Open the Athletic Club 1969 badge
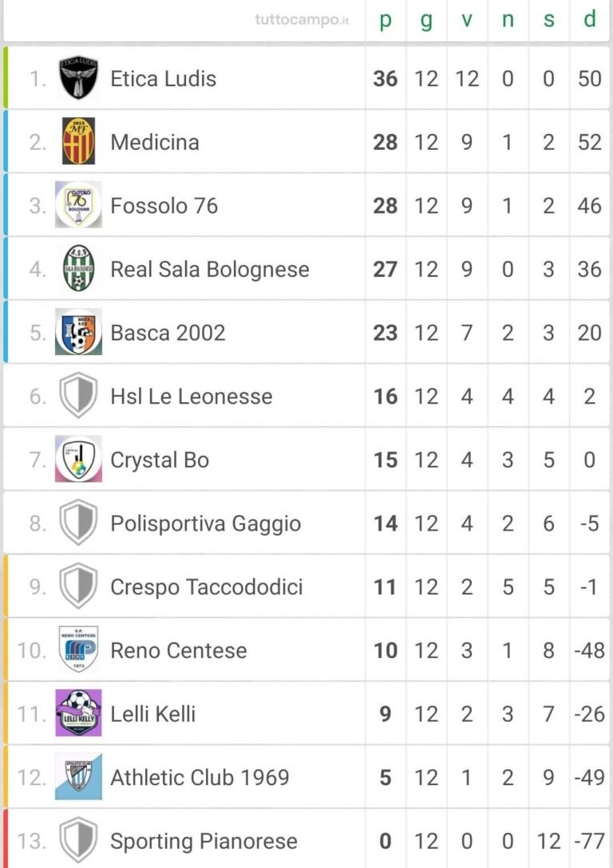This screenshot has height=868, width=613. click(78, 777)
